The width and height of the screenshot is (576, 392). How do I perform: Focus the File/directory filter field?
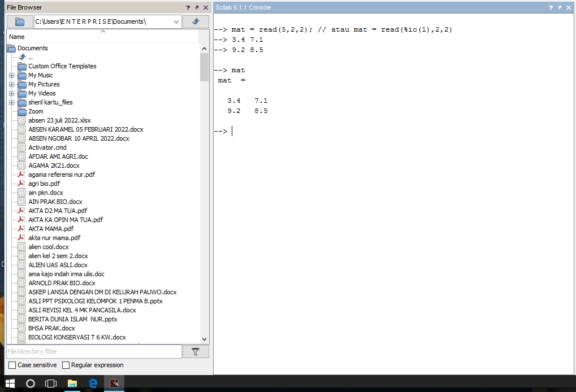pyautogui.click(x=94, y=352)
